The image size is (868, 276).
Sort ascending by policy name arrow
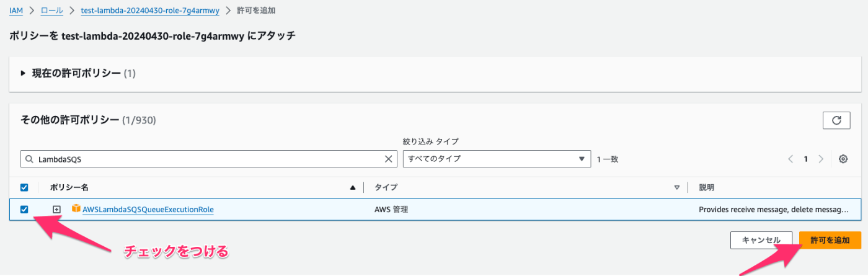(x=353, y=187)
